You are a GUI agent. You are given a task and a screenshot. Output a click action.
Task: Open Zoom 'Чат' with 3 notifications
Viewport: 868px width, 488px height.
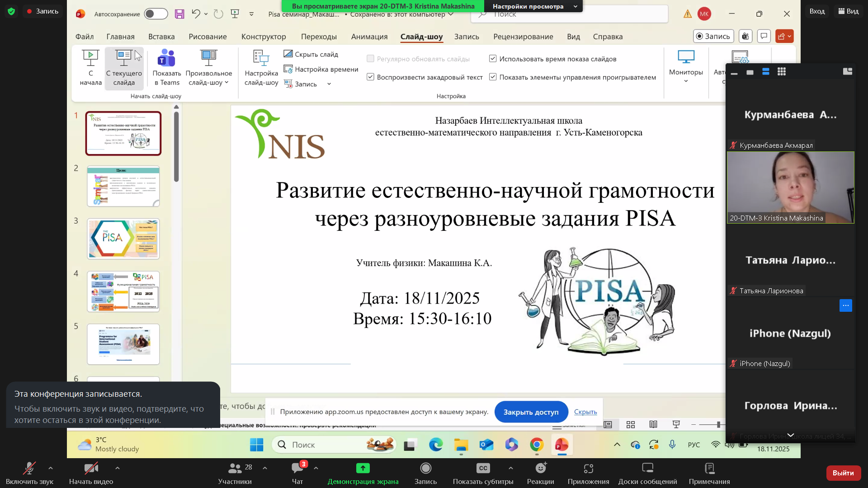[297, 473]
